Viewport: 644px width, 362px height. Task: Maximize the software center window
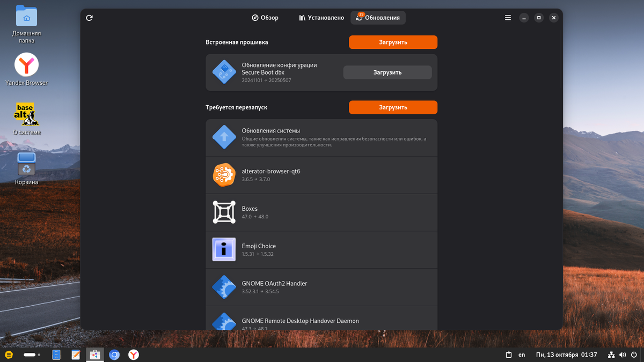pos(539,18)
